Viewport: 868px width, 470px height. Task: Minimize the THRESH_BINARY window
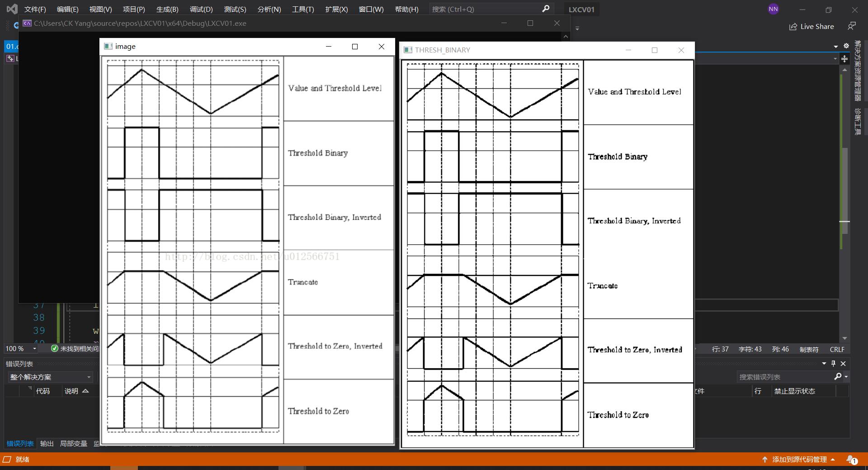point(628,50)
